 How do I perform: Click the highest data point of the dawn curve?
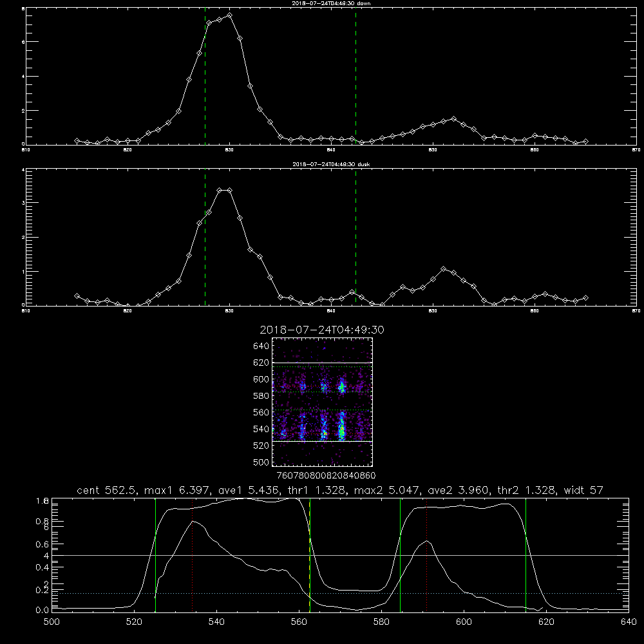point(230,15)
